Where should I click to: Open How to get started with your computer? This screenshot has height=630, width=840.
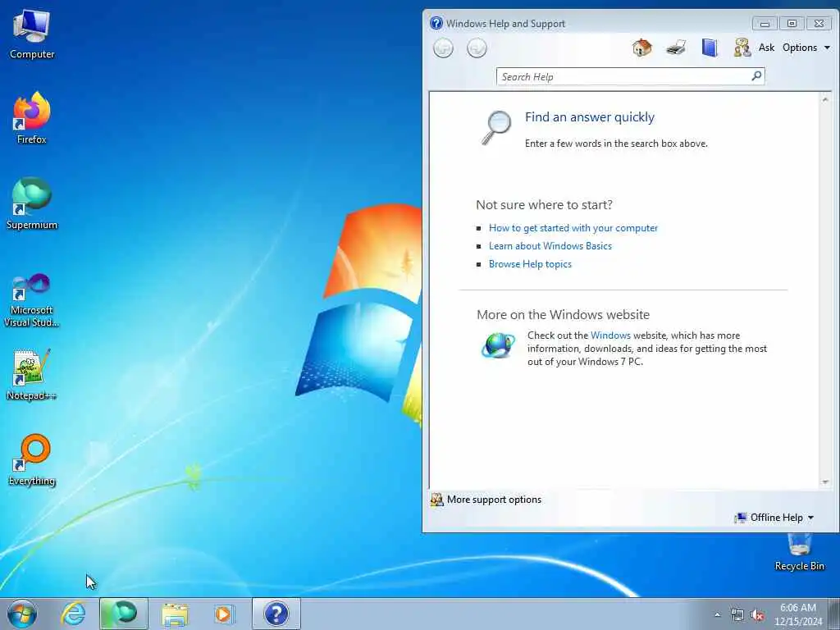coord(573,228)
